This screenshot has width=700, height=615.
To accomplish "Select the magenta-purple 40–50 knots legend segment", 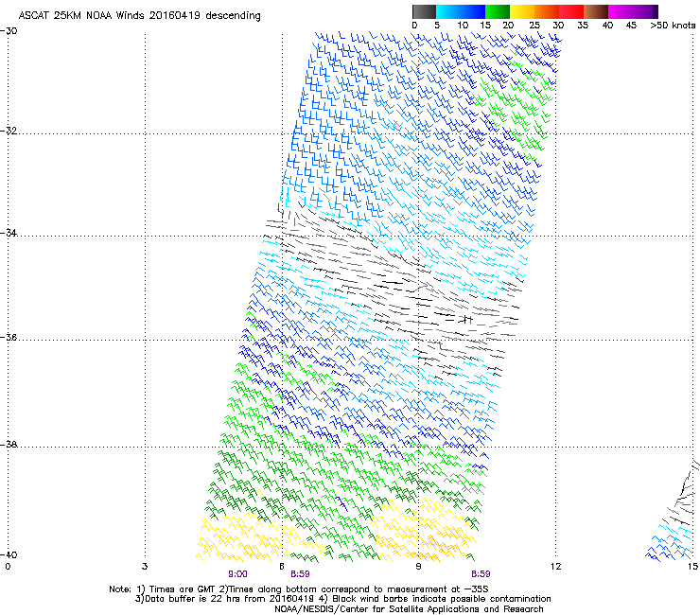I will [633, 11].
